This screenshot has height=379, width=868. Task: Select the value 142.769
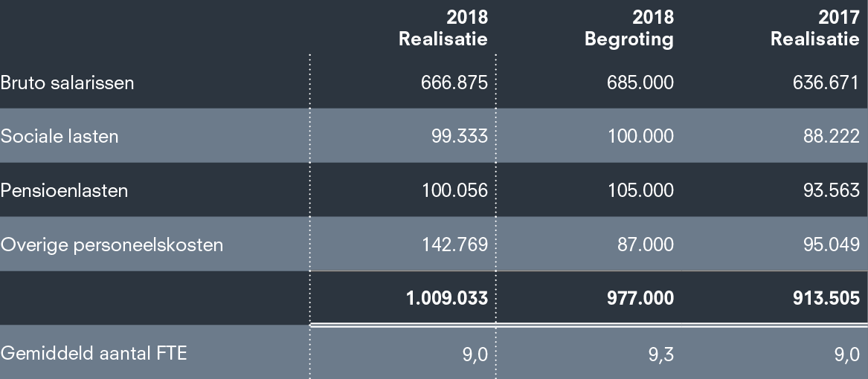pos(454,245)
